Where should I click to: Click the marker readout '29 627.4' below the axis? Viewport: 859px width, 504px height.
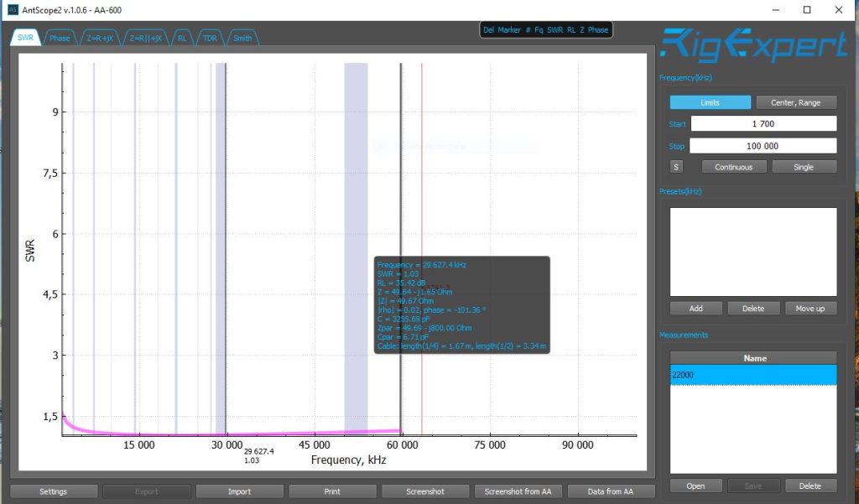[x=259, y=451]
